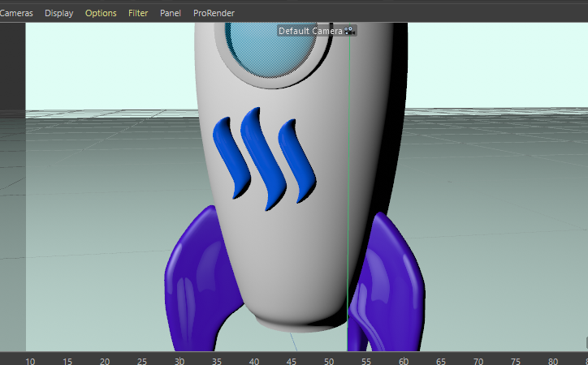
Task: Jump to frame 70 on the timeline
Action: [x=478, y=361]
